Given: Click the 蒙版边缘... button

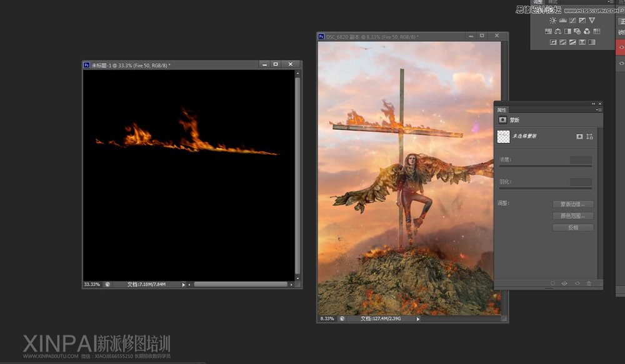Looking at the screenshot, I should click(x=572, y=204).
